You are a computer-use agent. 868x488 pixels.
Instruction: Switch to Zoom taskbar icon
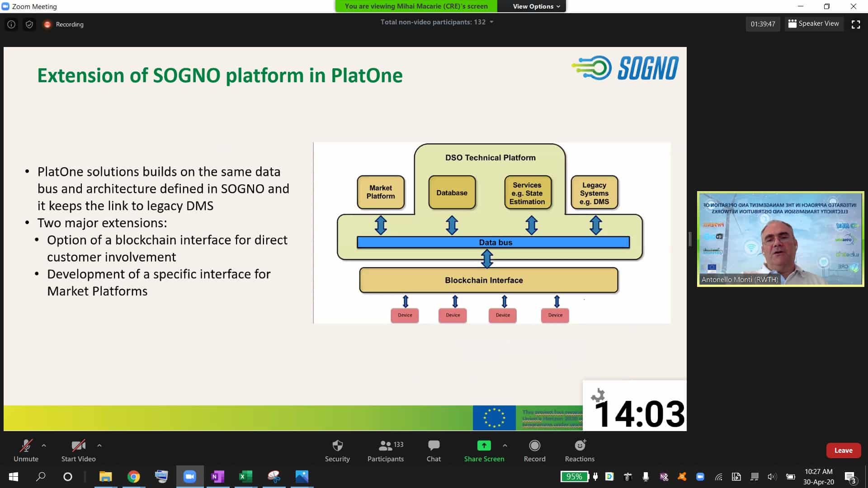(x=190, y=477)
